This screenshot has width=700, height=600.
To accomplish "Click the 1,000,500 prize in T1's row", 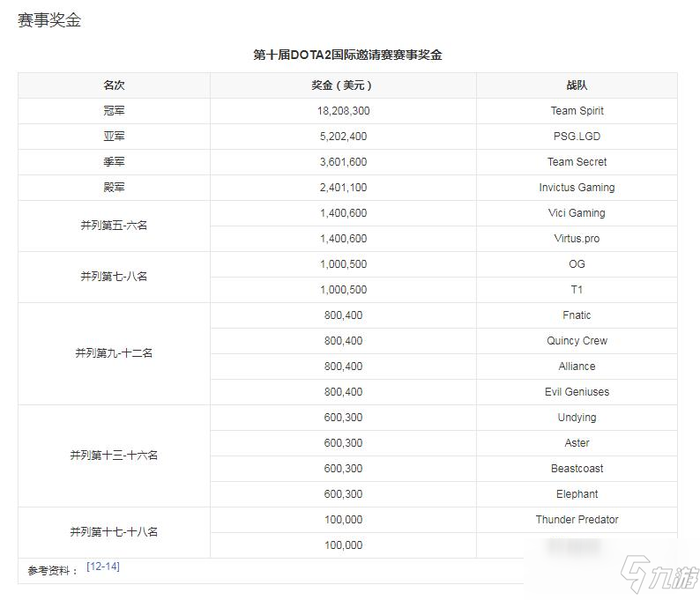I will 343,290.
